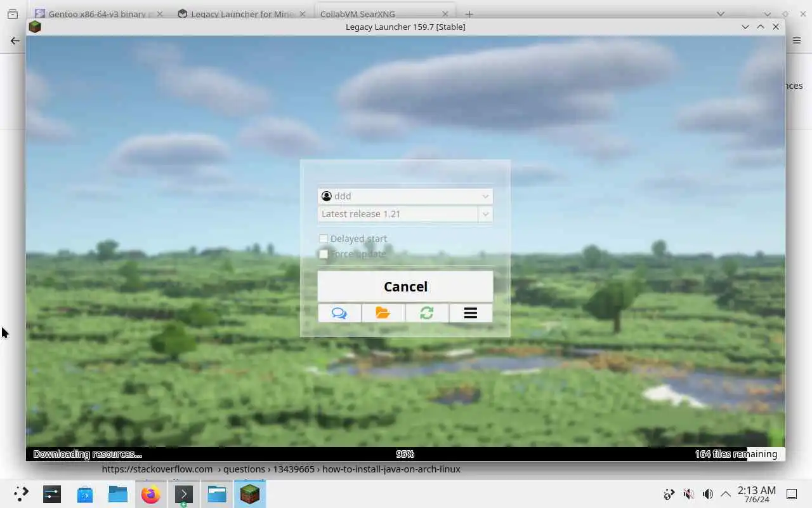The width and height of the screenshot is (812, 508).
Task: Open the launcher chat/support icon
Action: (x=339, y=313)
